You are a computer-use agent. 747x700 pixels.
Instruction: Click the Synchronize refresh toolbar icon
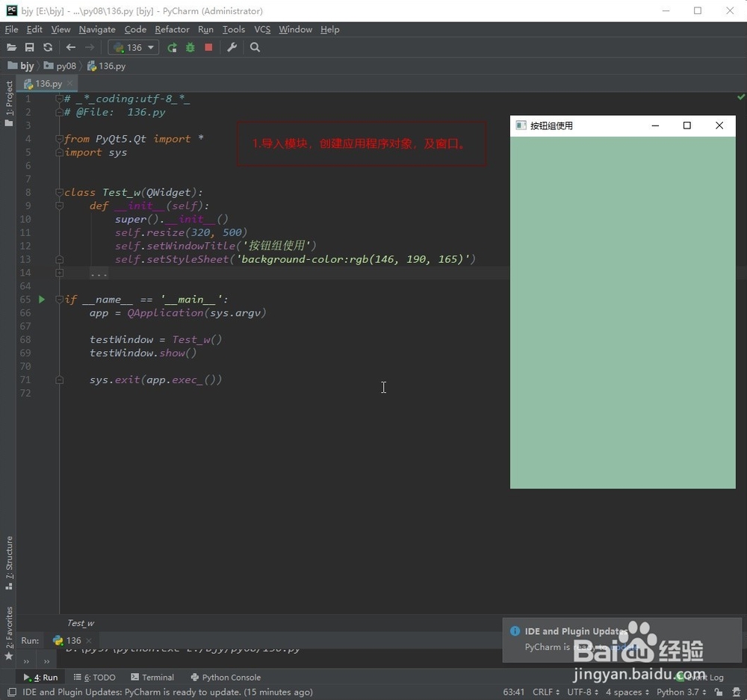coord(48,47)
